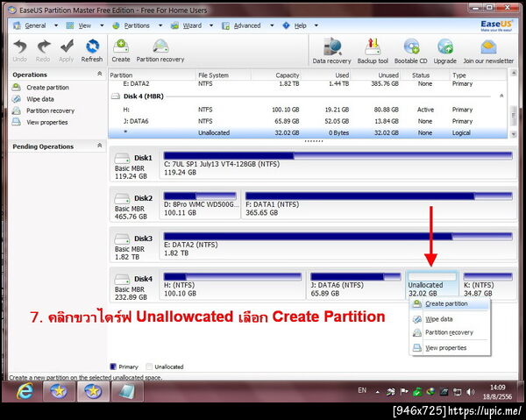Image resolution: width=526 pixels, height=420 pixels.
Task: Collapse the Disk 4 (MBR) group
Action: [x=501, y=96]
